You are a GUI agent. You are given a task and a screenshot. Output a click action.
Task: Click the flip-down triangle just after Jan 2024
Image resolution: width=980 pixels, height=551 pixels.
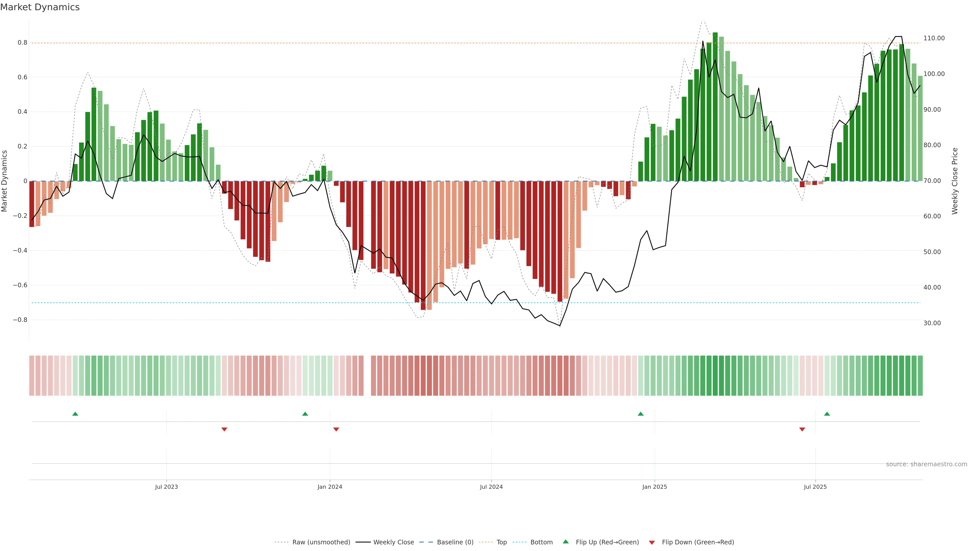(336, 429)
